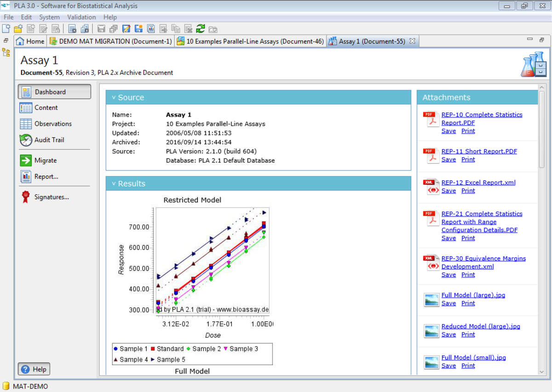Restore the minimized left panel strip
The height and width of the screenshot is (392, 552).
[x=6, y=40]
